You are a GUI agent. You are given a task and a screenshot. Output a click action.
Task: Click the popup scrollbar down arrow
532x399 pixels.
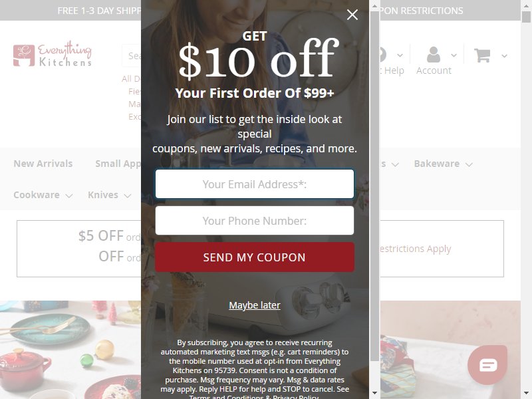click(374, 393)
